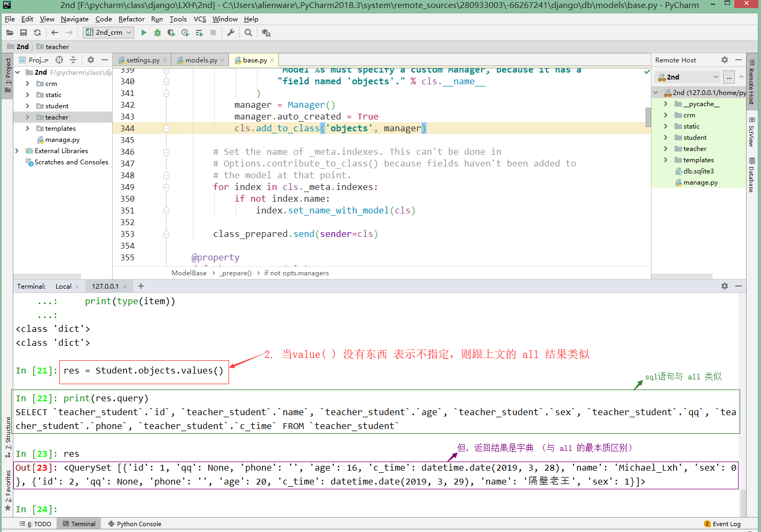Click the Project panel Collapse All icon
Screen dimensions: 761x532
point(73,60)
